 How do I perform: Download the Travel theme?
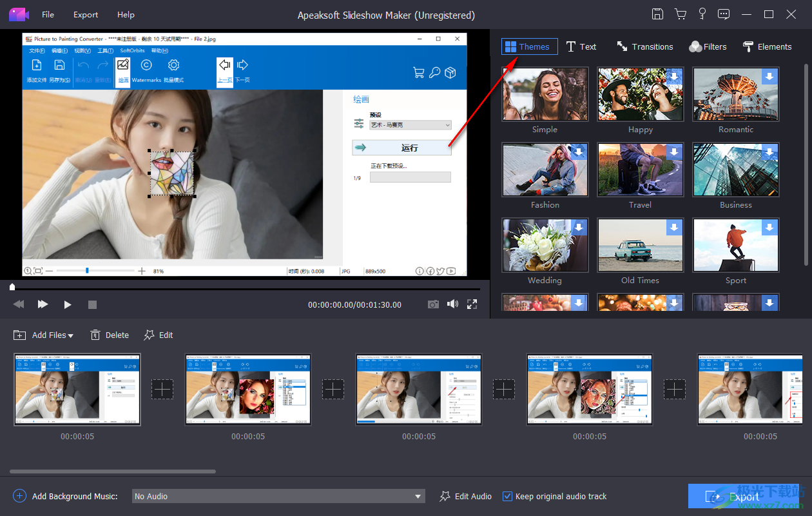pyautogui.click(x=674, y=152)
